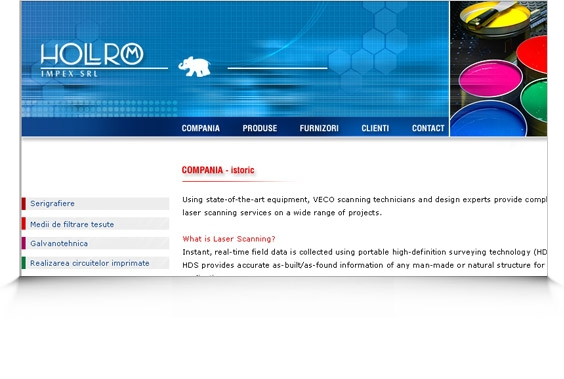Viewport: 564px width, 379px height.
Task: Click the green marker beside Realizarea circuitelor
Action: pos(24,263)
